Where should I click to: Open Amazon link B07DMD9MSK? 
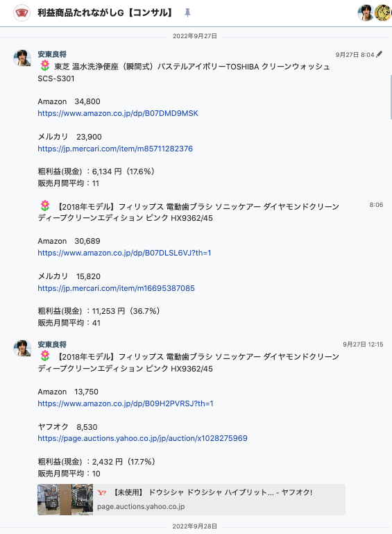point(118,113)
